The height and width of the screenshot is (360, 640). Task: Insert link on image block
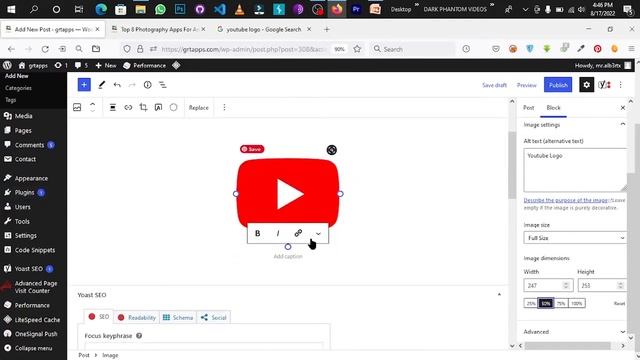tap(128, 107)
